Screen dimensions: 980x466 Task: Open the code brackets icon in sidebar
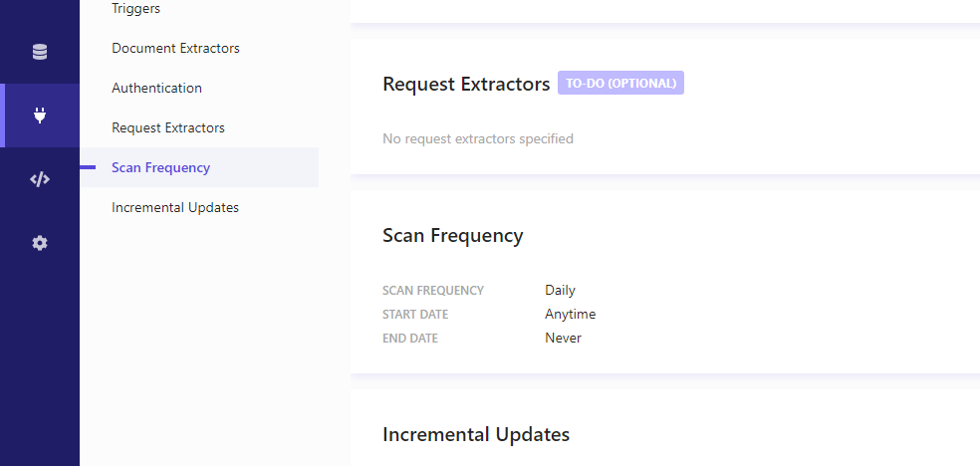40,179
